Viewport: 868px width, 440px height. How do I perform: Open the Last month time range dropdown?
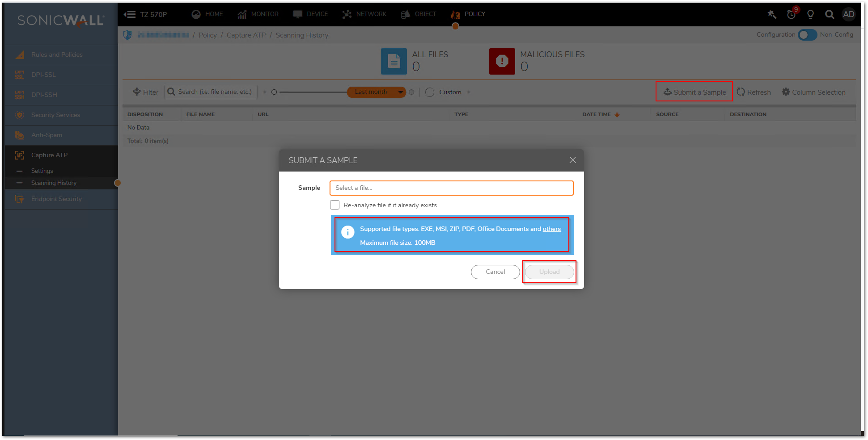click(376, 92)
